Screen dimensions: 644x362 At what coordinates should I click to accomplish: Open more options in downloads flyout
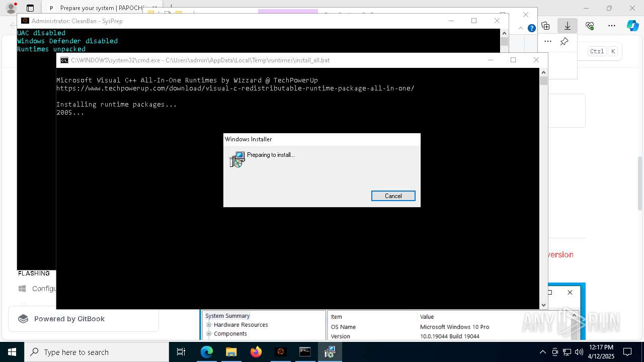548,41
